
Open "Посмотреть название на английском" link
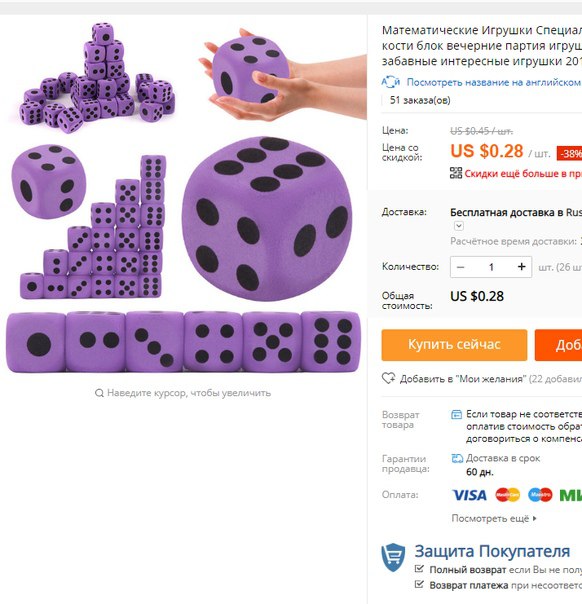coord(494,82)
